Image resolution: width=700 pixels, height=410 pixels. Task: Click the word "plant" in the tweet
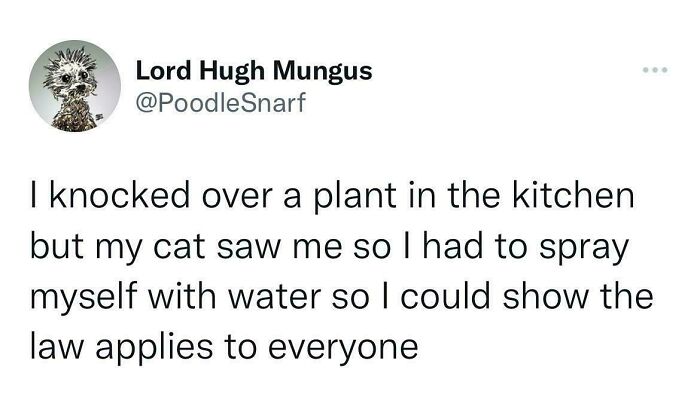point(355,197)
